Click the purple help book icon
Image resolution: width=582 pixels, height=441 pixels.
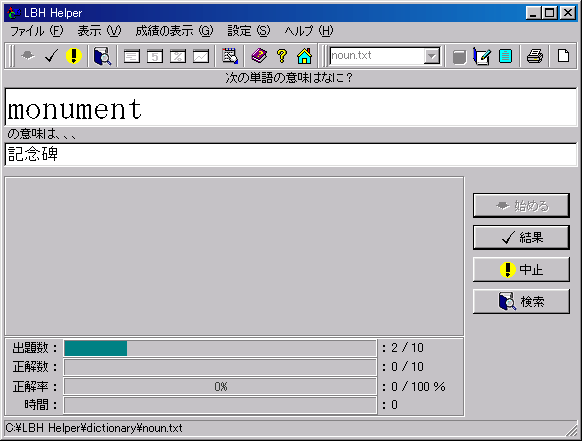pos(259,56)
